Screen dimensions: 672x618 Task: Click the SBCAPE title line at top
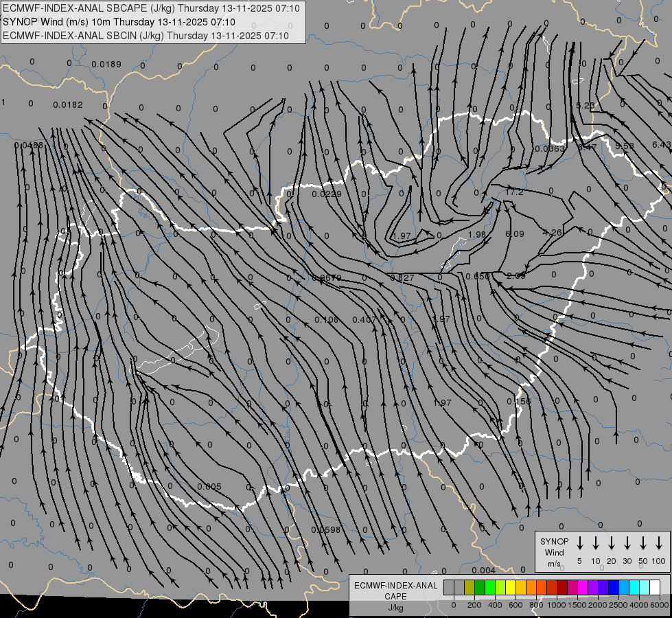click(151, 8)
